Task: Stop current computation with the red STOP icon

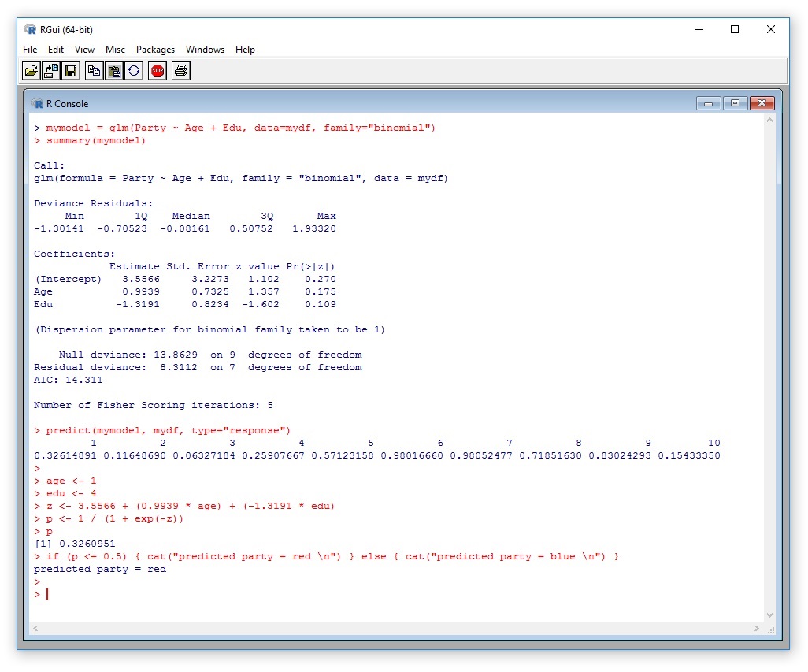Action: click(x=158, y=72)
